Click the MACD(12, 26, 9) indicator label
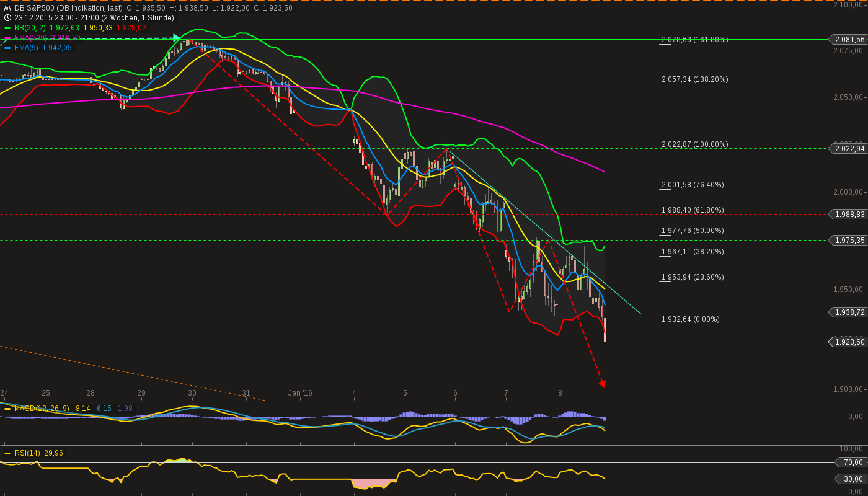 (x=42, y=409)
